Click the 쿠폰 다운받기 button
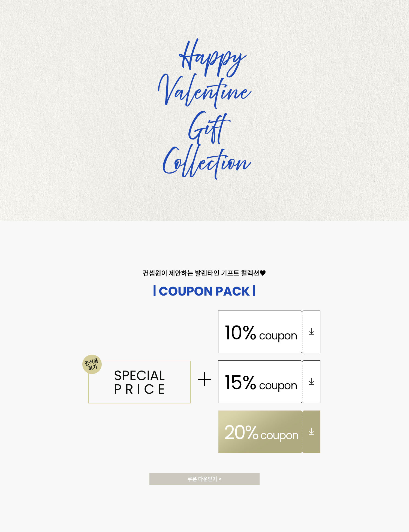The height and width of the screenshot is (532, 409). coord(204,479)
